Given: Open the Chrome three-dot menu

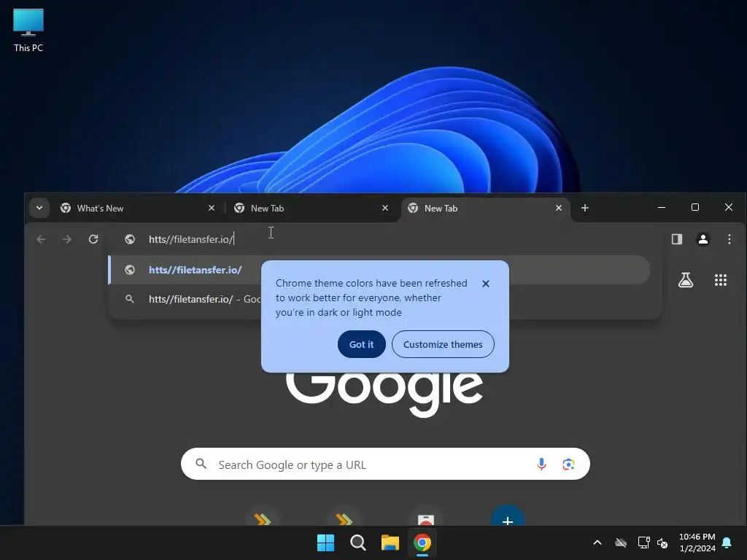Looking at the screenshot, I should [729, 239].
